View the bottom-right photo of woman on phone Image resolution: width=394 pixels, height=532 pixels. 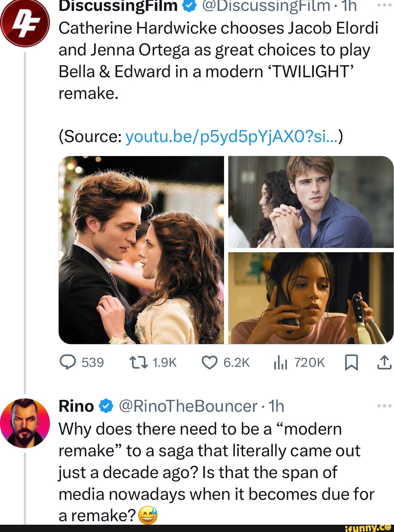pos(311,298)
